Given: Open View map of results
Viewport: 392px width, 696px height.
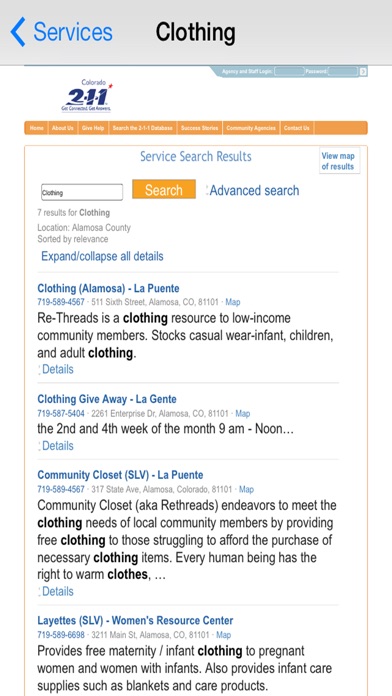Looking at the screenshot, I should [x=339, y=161].
